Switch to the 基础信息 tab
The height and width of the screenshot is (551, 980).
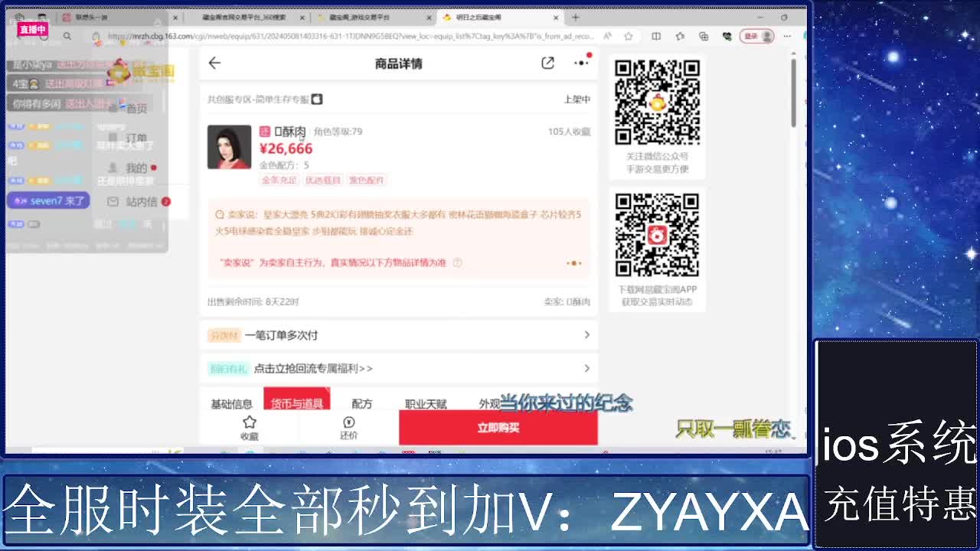234,402
